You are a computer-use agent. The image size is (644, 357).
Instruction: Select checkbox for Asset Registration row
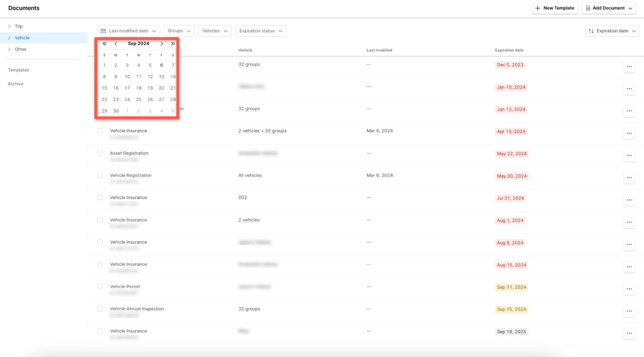pos(100,153)
